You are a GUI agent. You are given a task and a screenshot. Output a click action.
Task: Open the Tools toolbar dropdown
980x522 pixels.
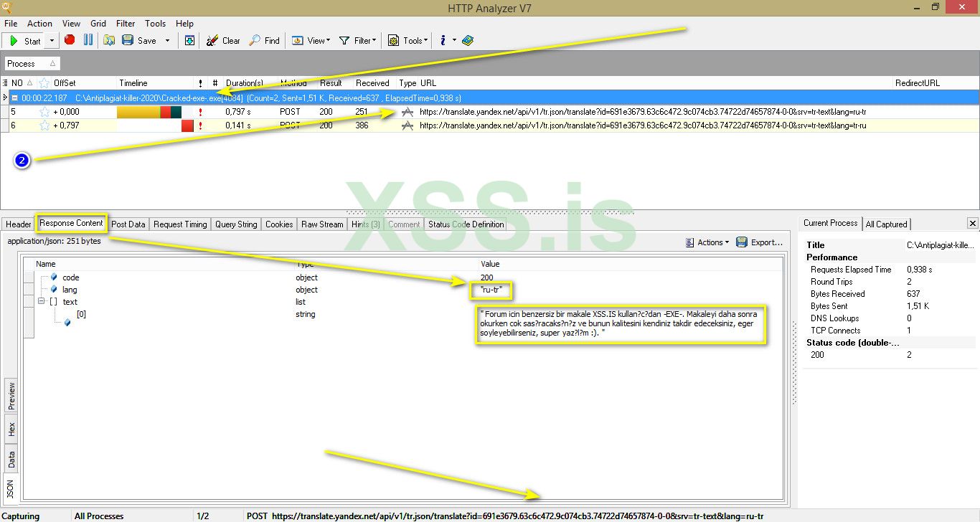408,41
